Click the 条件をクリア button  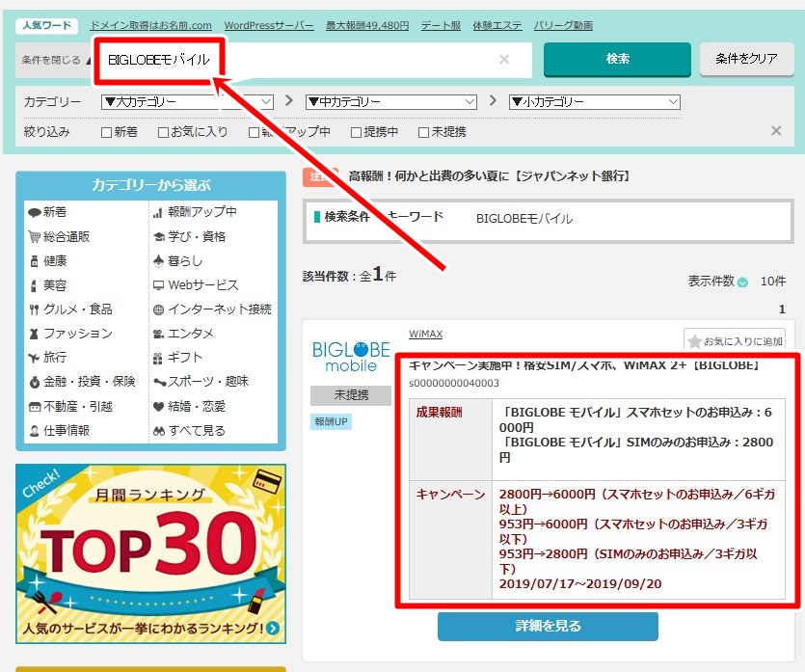(746, 59)
